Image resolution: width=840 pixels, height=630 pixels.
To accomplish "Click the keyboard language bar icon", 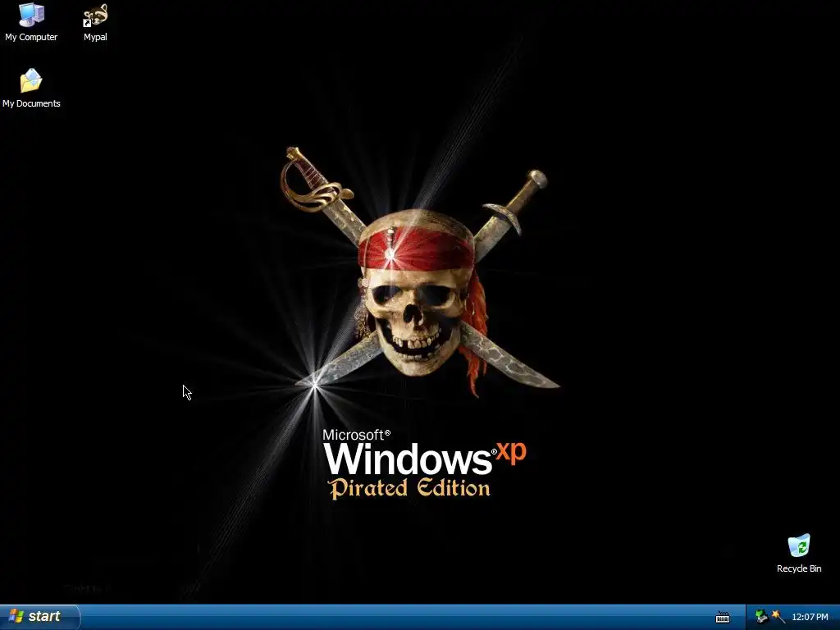I will coord(723,617).
